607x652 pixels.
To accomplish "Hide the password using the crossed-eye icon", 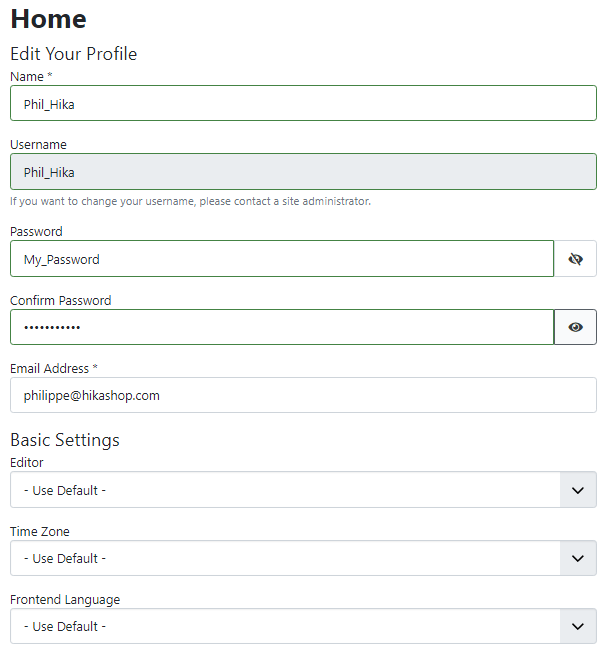I will click(575, 259).
